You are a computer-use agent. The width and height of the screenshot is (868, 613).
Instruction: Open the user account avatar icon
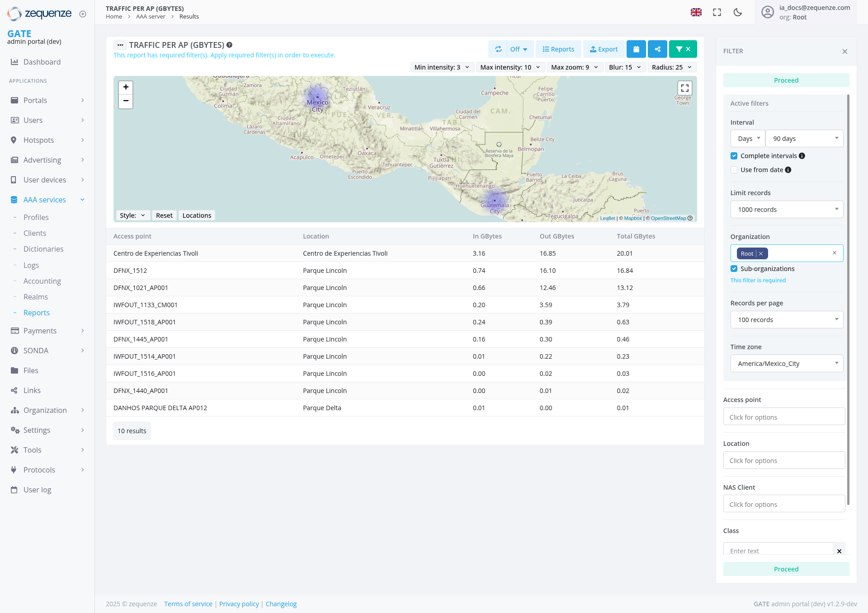click(x=768, y=12)
